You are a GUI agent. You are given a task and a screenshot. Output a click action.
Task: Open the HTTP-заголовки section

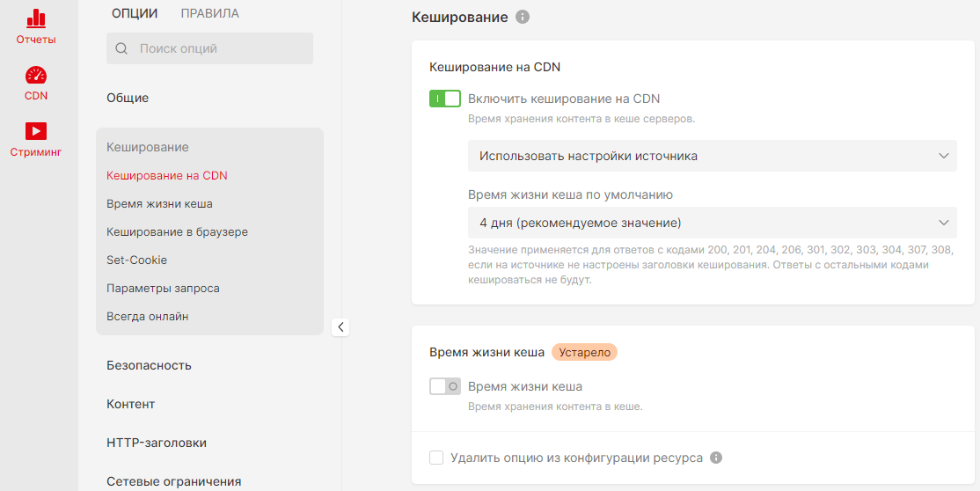tap(157, 443)
